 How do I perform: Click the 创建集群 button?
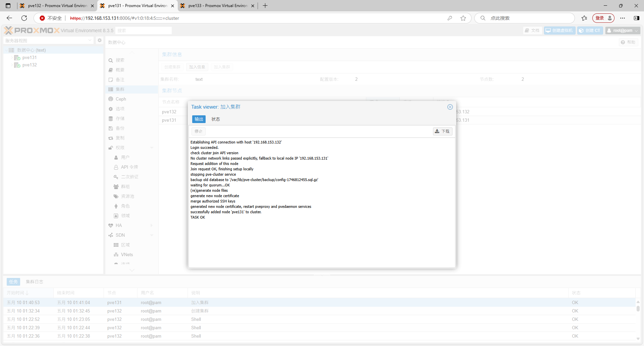(172, 67)
